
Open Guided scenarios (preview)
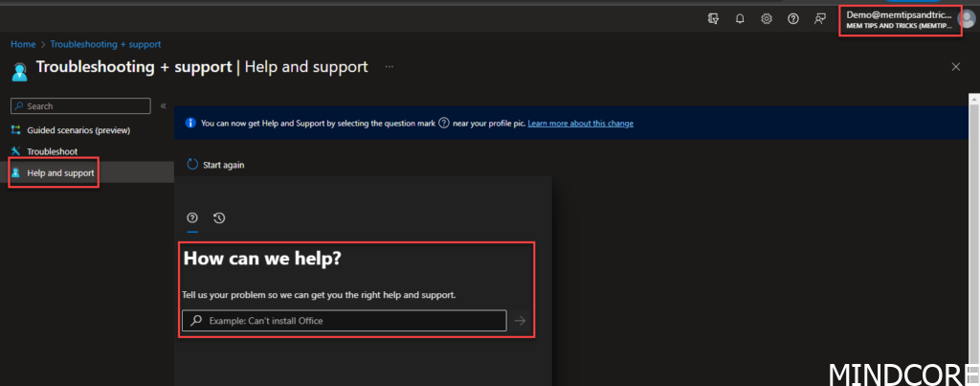click(78, 130)
